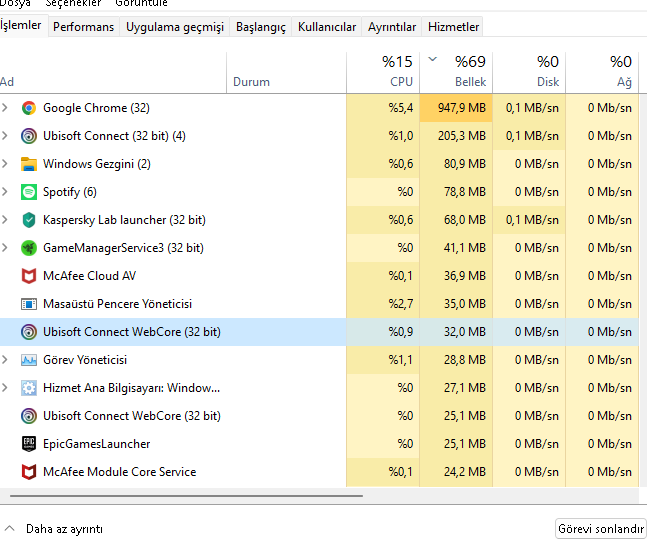Select the Masaüstü Pencere Yöneticisi process name
647x543 pixels.
coord(118,304)
